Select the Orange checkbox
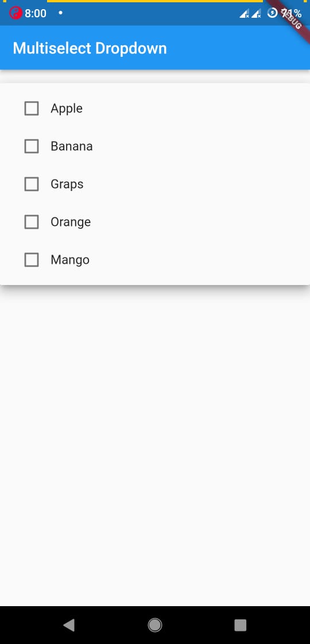This screenshot has width=310, height=644. tap(32, 222)
